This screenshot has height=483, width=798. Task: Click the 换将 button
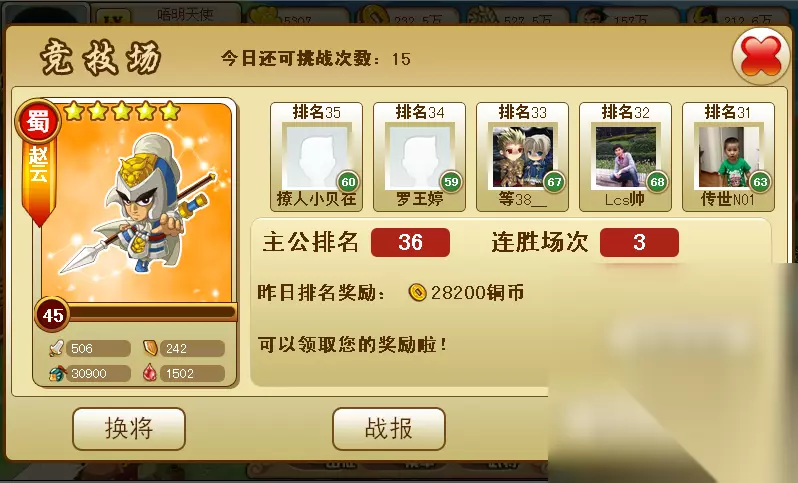click(129, 429)
